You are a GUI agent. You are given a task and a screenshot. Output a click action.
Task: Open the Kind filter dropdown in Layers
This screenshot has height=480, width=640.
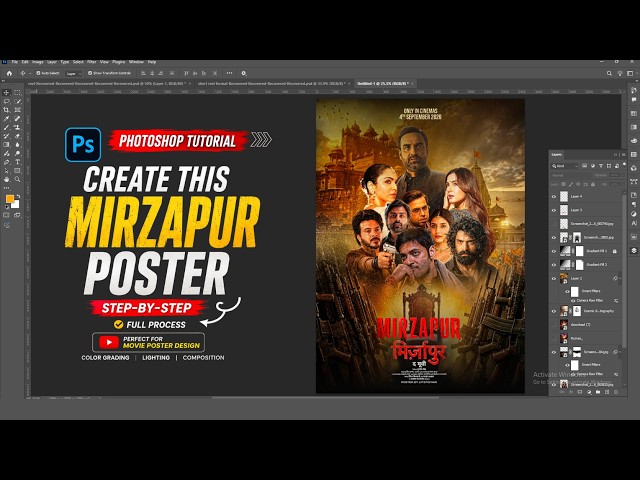(565, 166)
